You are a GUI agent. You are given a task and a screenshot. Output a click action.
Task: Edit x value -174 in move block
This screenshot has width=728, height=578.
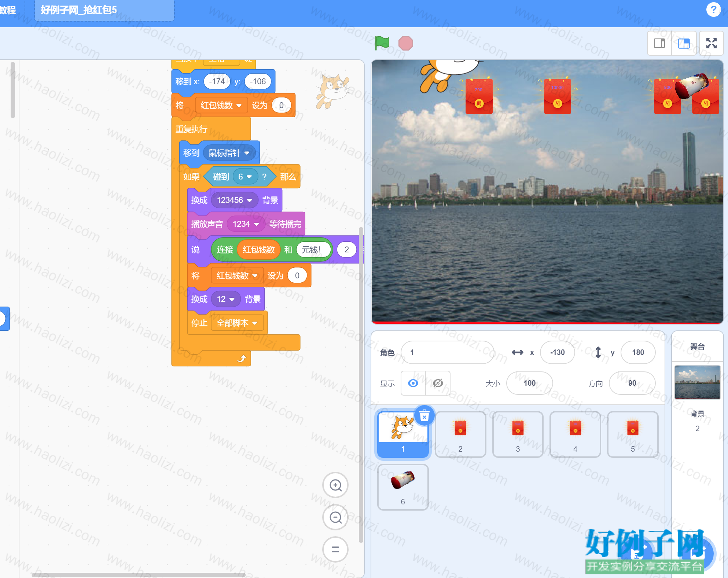pos(217,82)
